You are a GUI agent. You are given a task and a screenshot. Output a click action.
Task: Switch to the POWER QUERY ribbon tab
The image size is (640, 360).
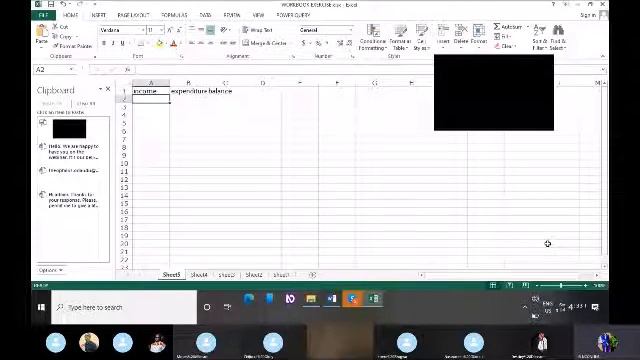293,15
